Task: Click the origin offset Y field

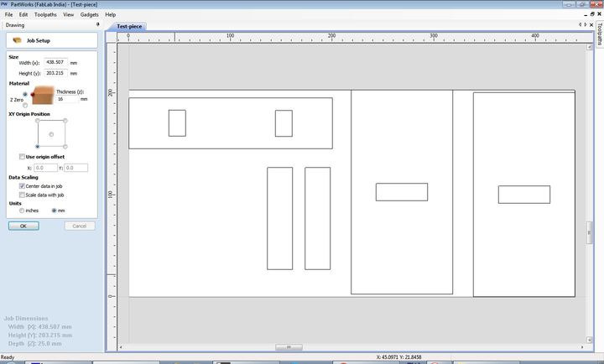Action: point(75,168)
